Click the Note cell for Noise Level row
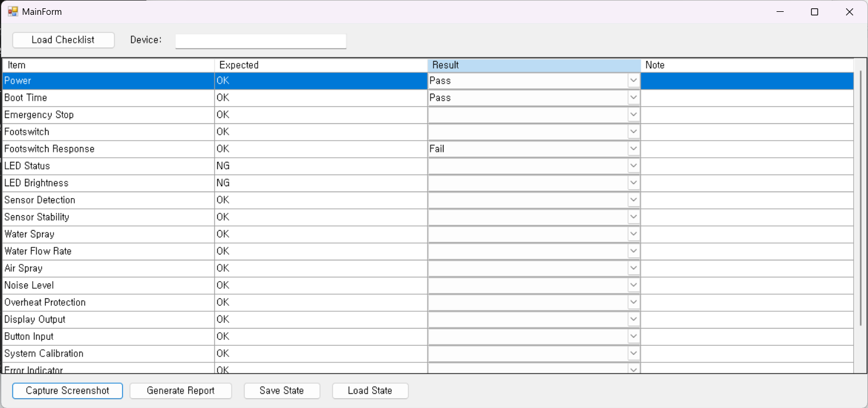This screenshot has width=868, height=408. coord(747,286)
